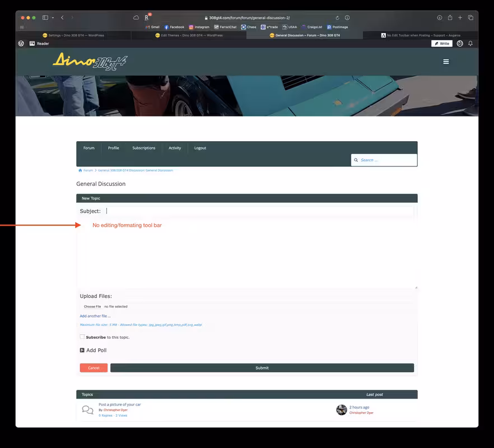Toggle the Safari sidebar icon

(45, 18)
